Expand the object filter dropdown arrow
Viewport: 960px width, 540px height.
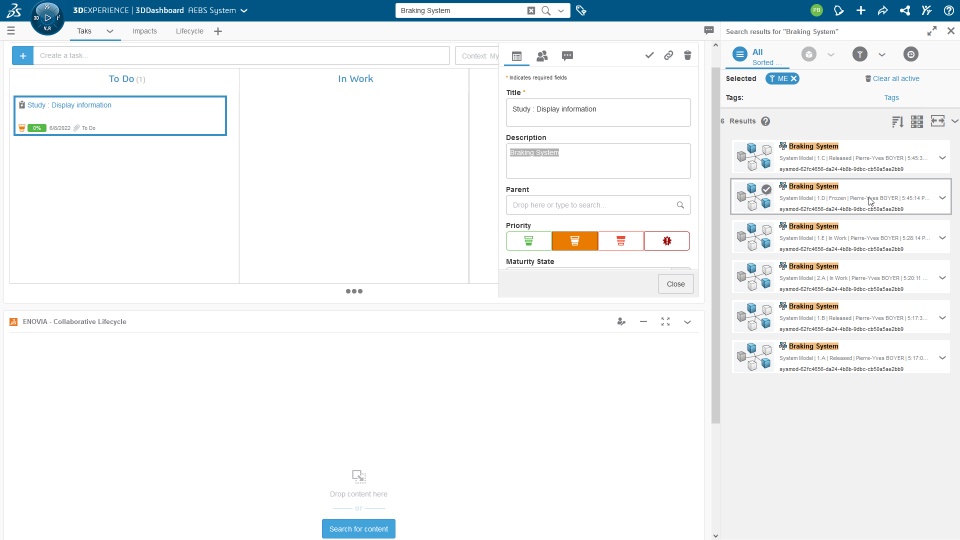coord(831,54)
